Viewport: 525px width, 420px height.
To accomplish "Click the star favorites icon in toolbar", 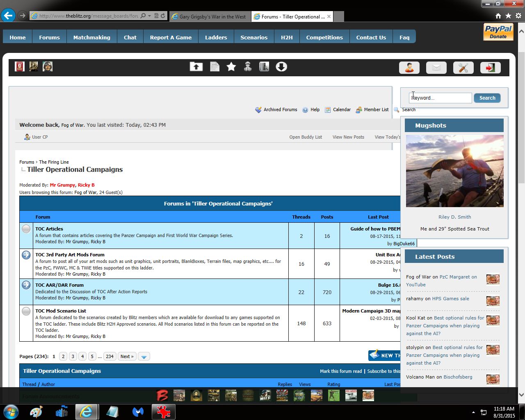I will pyautogui.click(x=231, y=67).
